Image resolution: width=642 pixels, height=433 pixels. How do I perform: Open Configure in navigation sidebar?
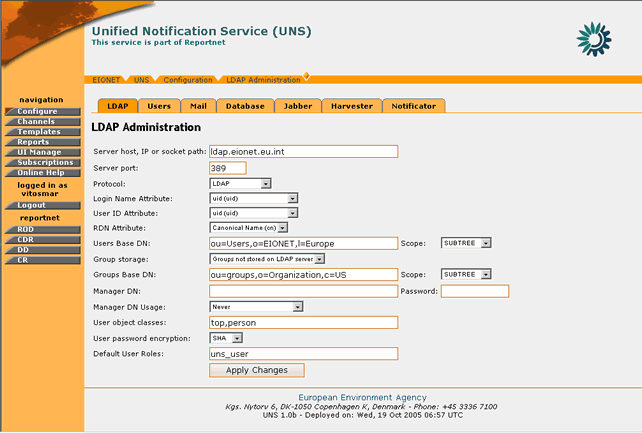(43, 111)
